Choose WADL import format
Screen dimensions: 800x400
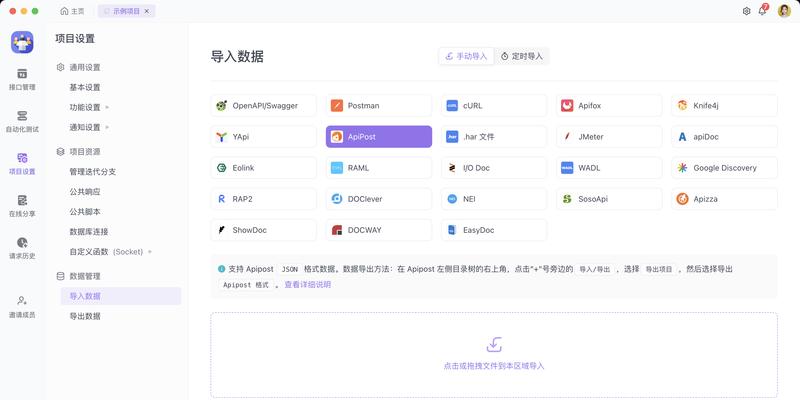click(x=609, y=168)
